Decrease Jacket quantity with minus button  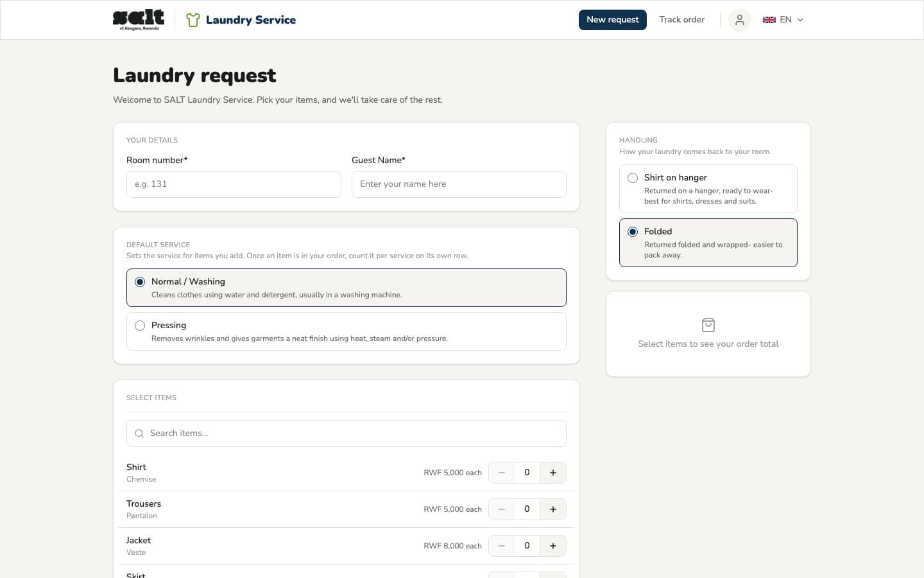coord(502,546)
